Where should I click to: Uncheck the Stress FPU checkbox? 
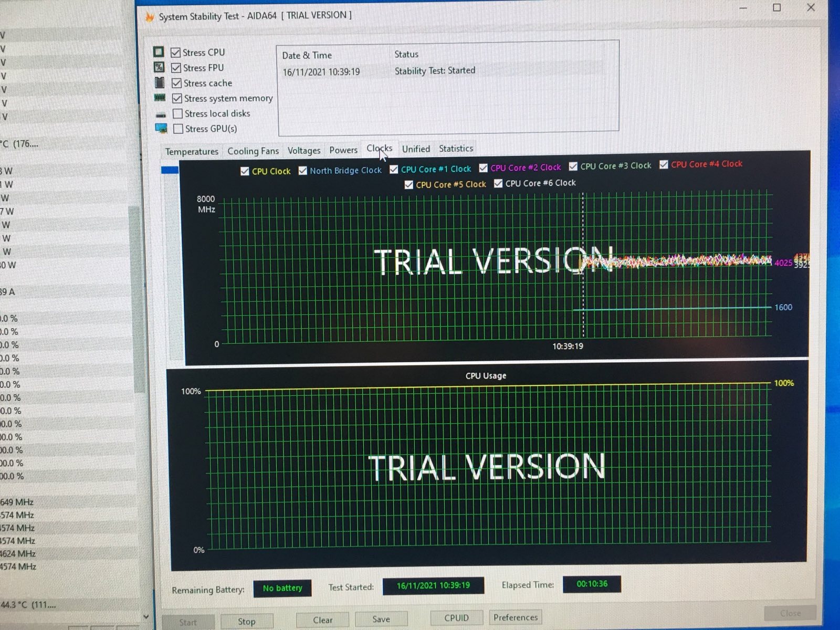pyautogui.click(x=176, y=68)
